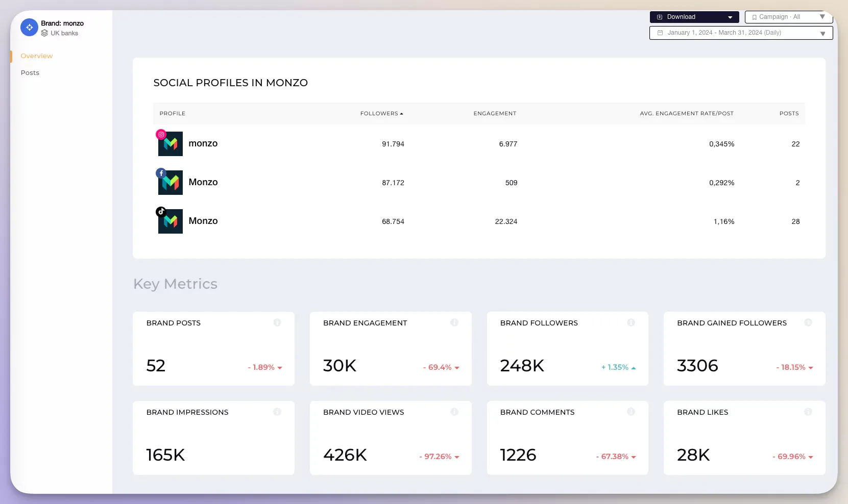The height and width of the screenshot is (504, 848).
Task: Select followers value 68.754
Action: [x=393, y=221]
